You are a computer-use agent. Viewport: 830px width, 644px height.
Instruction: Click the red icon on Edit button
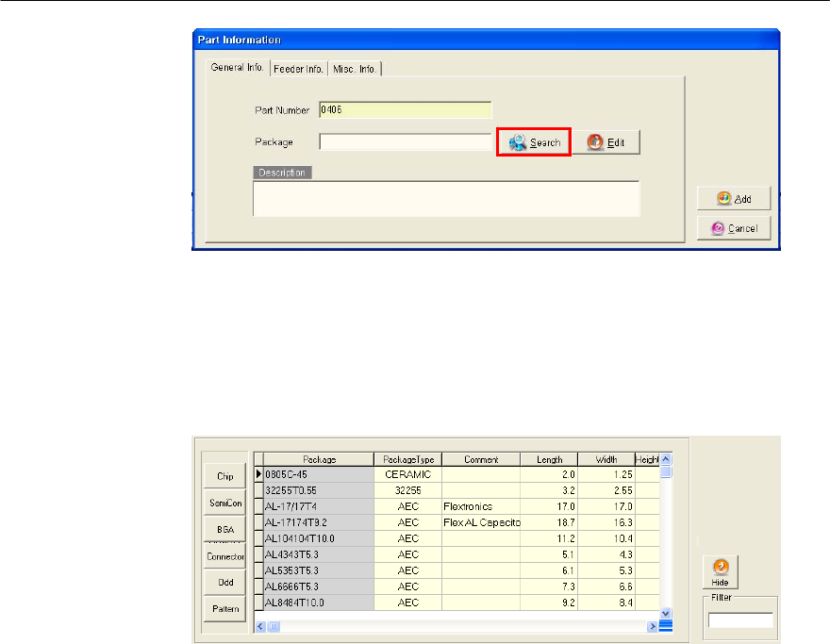pos(595,141)
